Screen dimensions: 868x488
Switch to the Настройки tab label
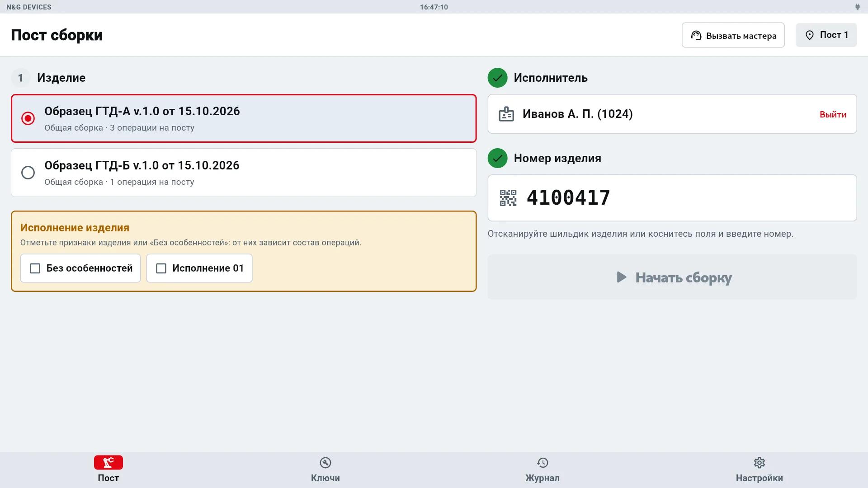point(759,478)
